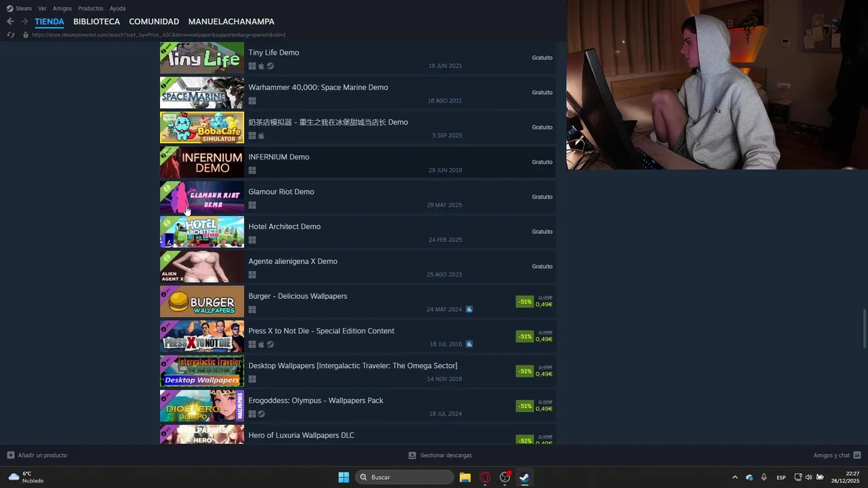
Task: Open the Steam taskbar icon
Action: click(x=524, y=477)
